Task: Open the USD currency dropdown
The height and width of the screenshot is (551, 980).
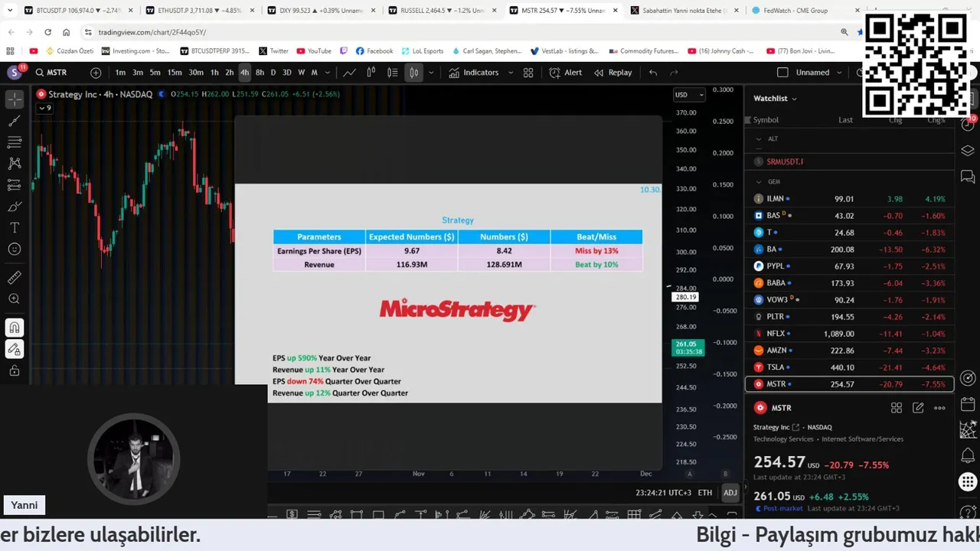Action: click(x=688, y=95)
